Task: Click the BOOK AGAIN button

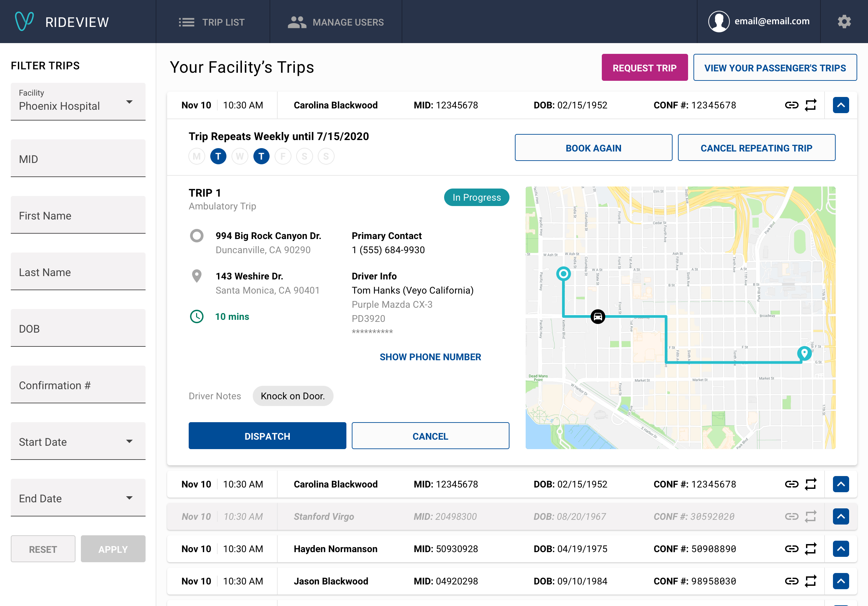Action: click(593, 147)
